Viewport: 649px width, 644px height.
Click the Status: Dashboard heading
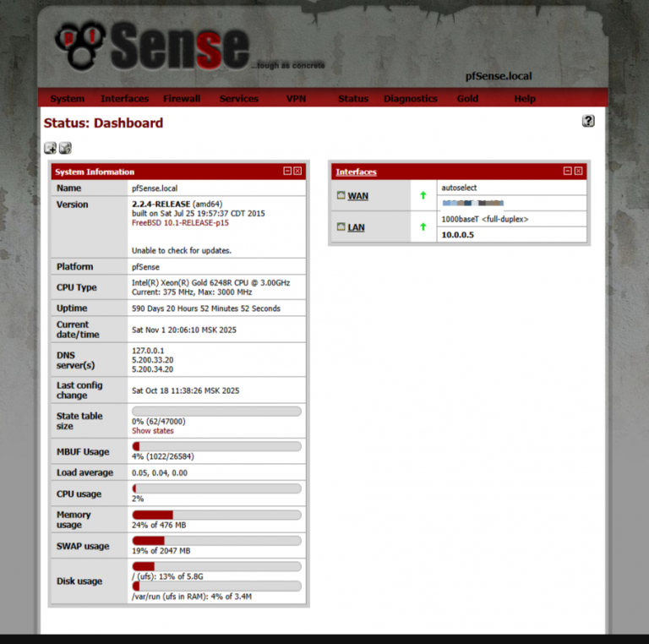pos(103,123)
